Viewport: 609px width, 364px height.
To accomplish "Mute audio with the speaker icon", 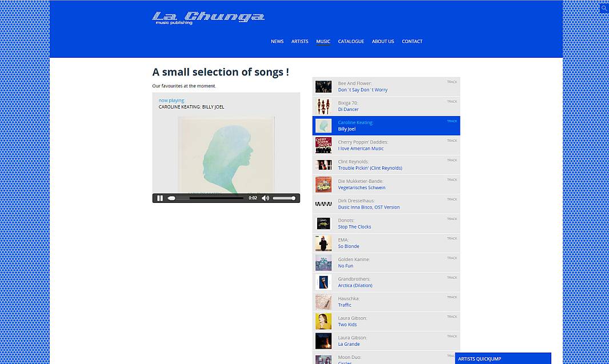I will click(x=265, y=198).
